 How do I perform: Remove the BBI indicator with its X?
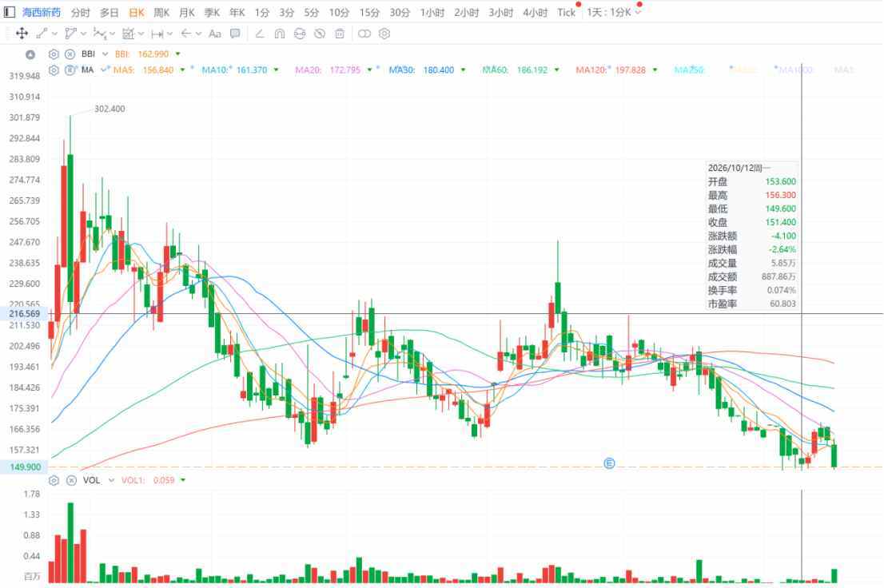(x=70, y=54)
